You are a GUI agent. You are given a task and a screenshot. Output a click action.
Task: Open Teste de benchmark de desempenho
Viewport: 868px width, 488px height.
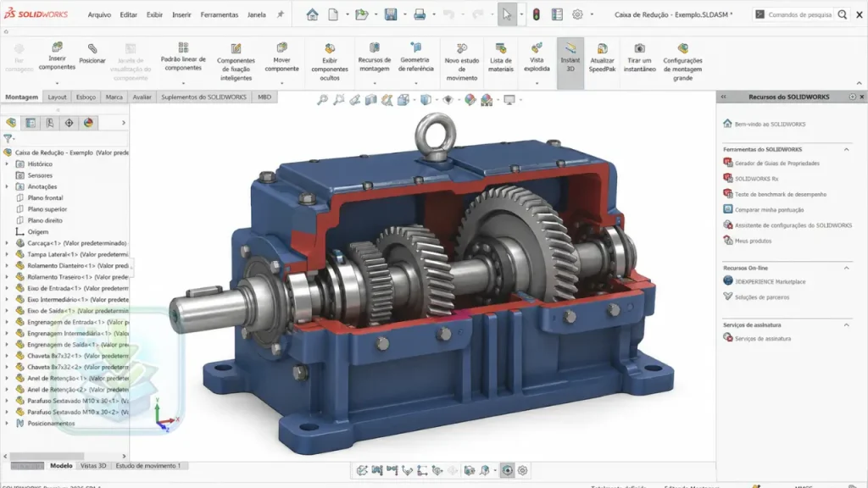click(781, 194)
